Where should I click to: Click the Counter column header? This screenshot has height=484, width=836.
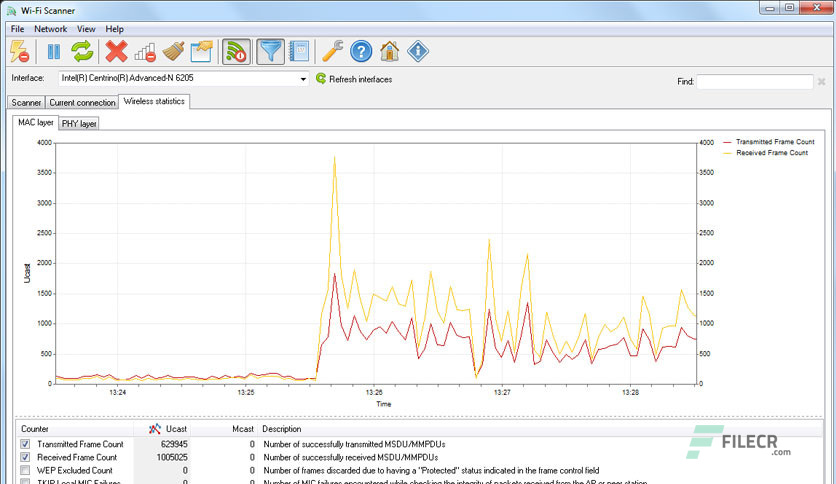(x=35, y=429)
